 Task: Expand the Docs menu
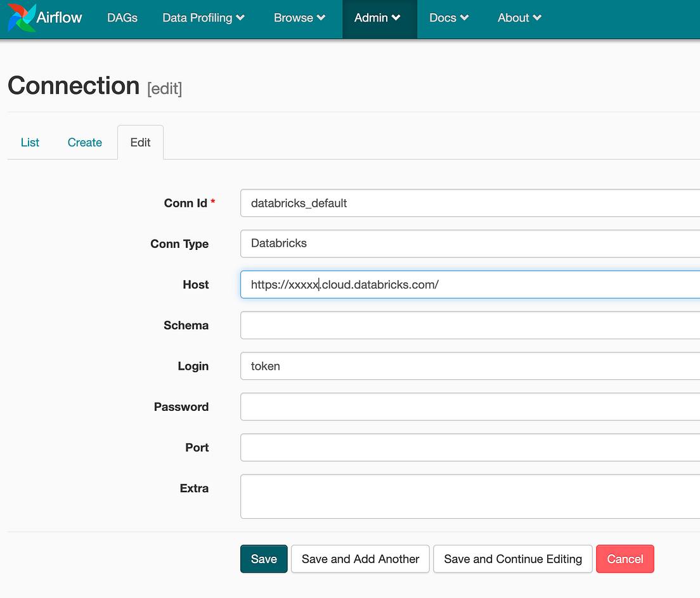[x=448, y=18]
